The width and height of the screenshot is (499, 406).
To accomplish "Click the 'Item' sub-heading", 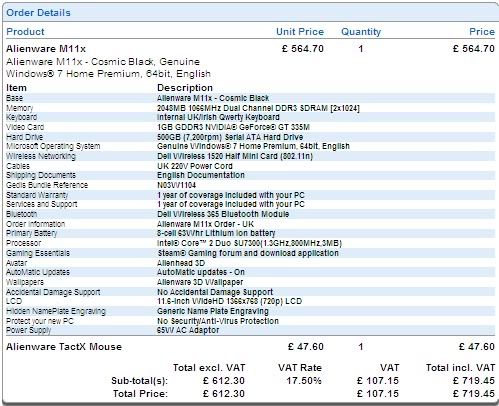I will [x=16, y=88].
